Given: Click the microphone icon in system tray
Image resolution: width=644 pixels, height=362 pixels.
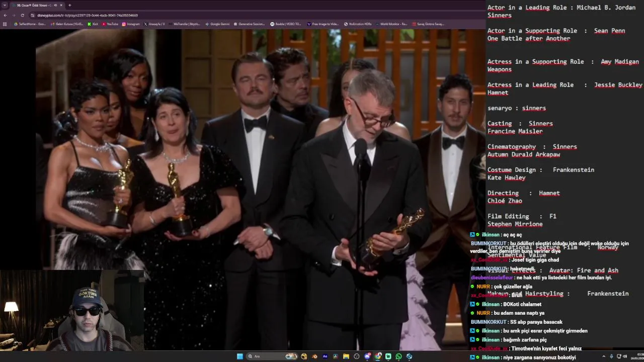Looking at the screenshot, I should (611, 356).
